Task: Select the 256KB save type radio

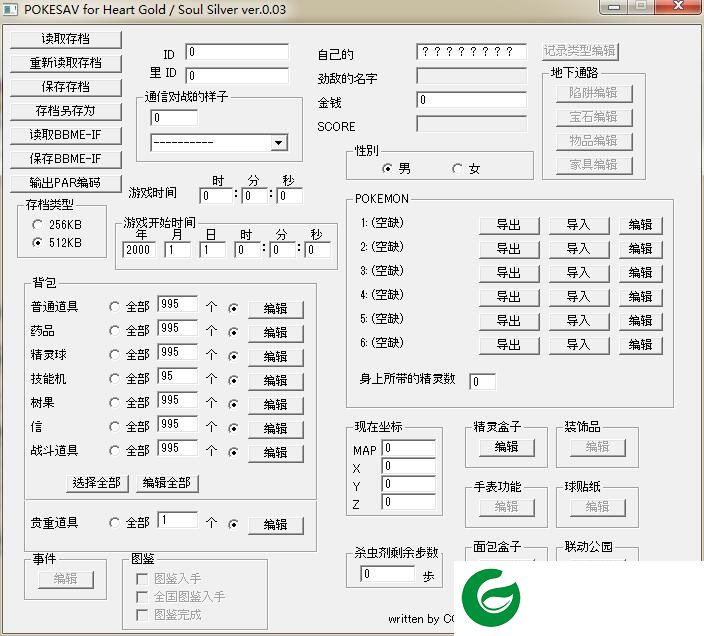Action: click(x=37, y=224)
